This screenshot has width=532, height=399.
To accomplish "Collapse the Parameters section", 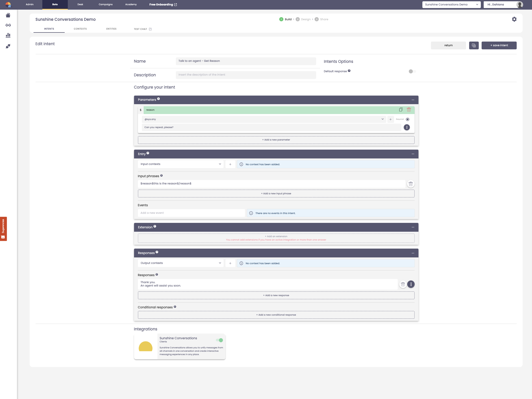I will coord(413,100).
